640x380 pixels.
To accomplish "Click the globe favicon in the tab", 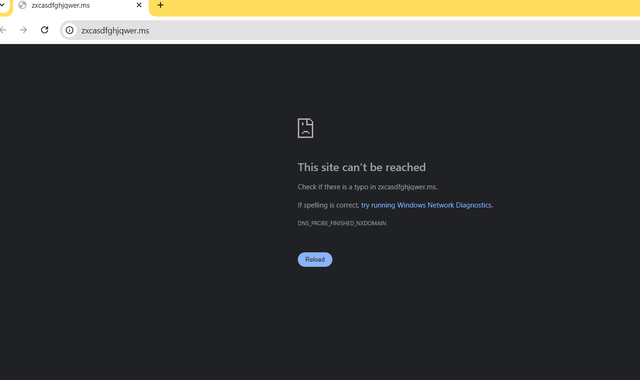I will [22, 5].
